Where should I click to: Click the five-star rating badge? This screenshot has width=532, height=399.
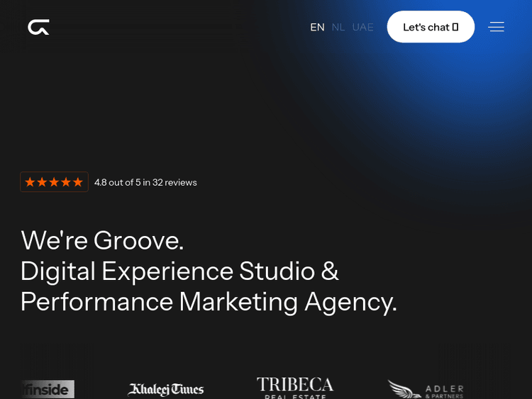55,182
